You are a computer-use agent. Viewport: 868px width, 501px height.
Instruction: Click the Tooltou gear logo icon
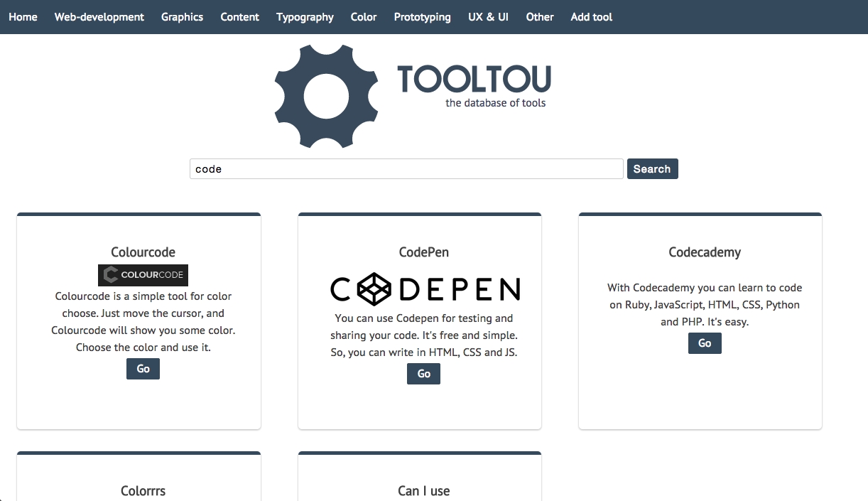pos(326,96)
